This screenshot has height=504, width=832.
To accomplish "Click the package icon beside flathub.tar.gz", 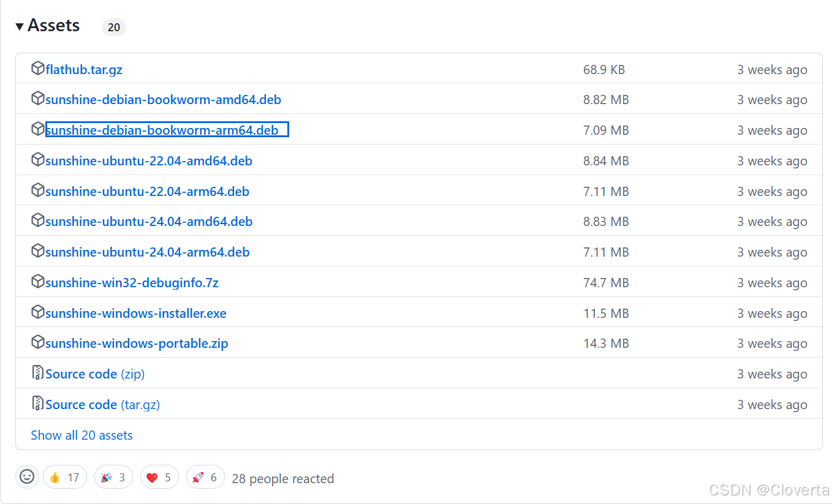I will 37,68.
